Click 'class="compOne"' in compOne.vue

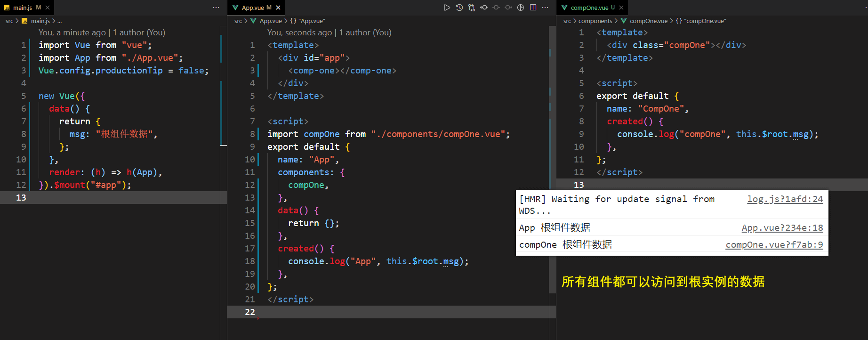(x=672, y=45)
